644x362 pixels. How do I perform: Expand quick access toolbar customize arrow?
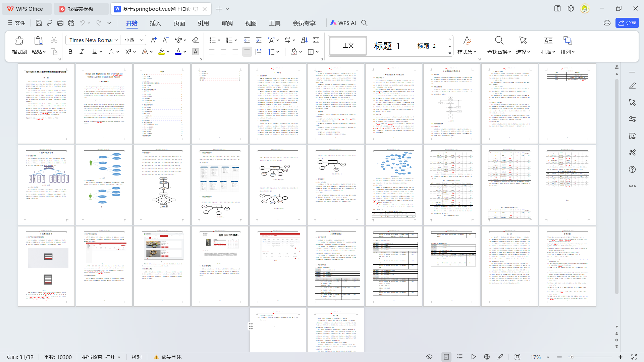(109, 23)
